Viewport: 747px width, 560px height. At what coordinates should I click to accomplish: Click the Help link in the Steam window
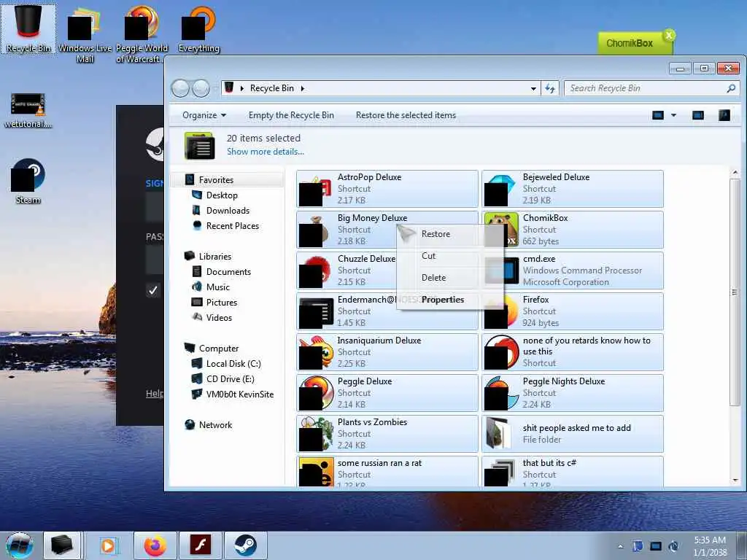tap(155, 393)
